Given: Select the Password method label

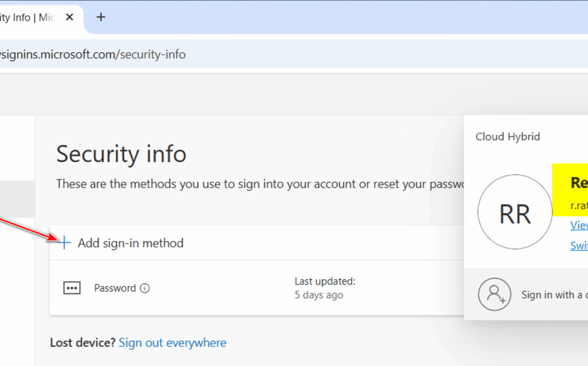Looking at the screenshot, I should point(115,288).
